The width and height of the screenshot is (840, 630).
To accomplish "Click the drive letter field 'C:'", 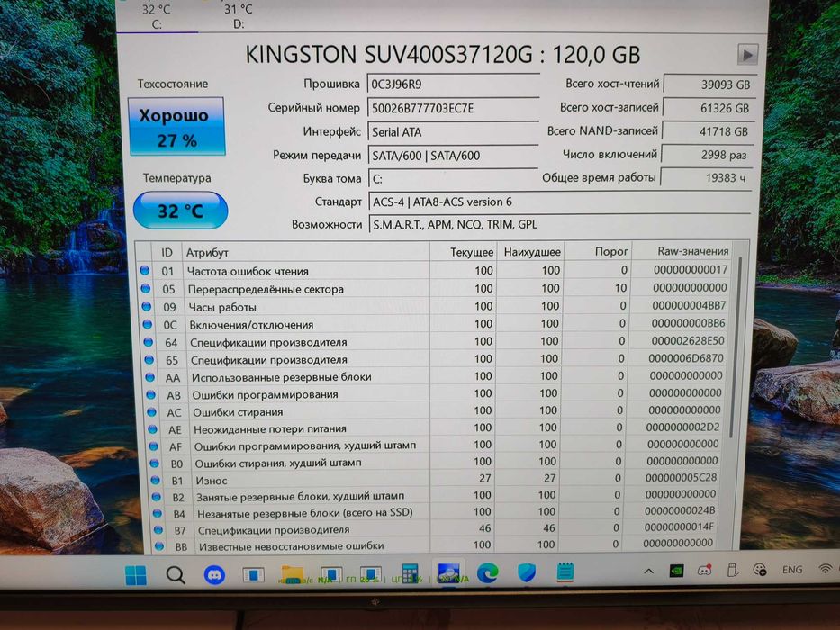I will 453,179.
